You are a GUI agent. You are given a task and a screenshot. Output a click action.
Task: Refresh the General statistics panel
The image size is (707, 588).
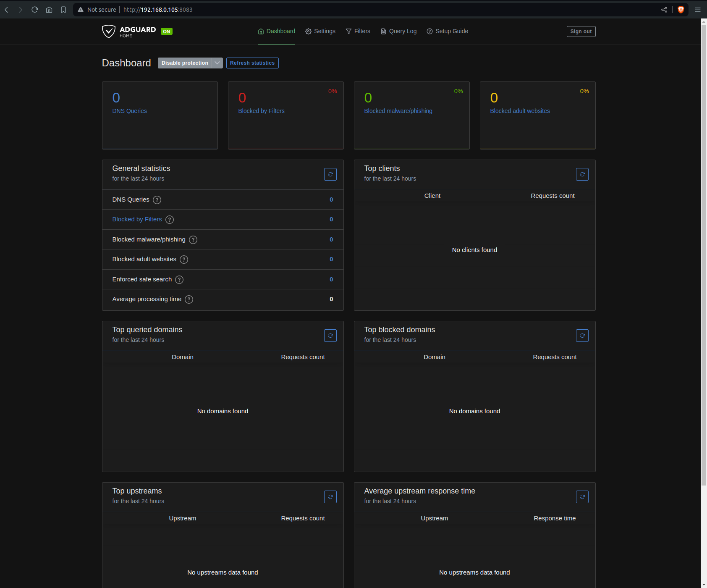pos(330,174)
